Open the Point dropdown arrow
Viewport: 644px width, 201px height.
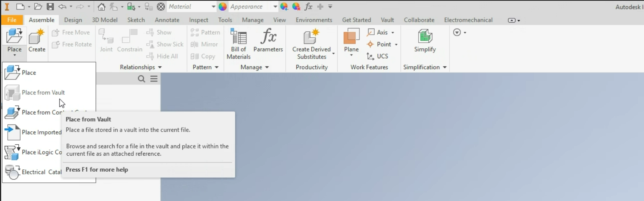coord(396,45)
